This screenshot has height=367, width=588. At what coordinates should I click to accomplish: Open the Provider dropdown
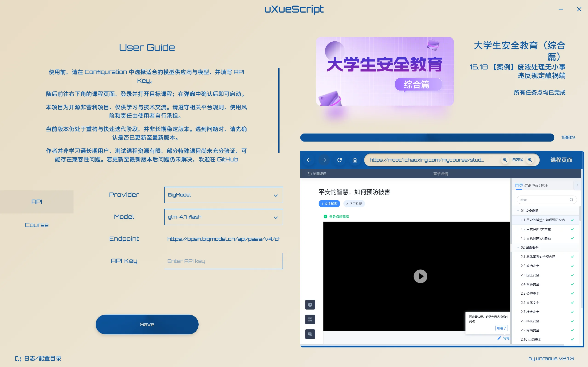[x=223, y=195]
